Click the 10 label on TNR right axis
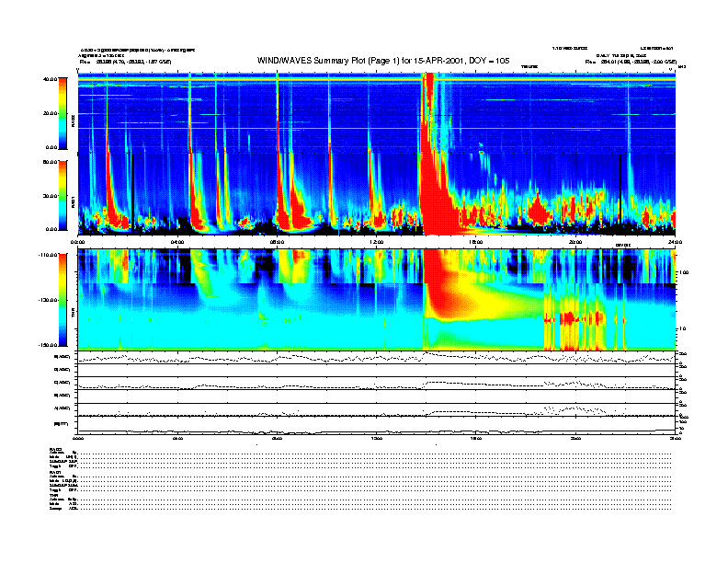This screenshot has width=728, height=563. point(684,329)
